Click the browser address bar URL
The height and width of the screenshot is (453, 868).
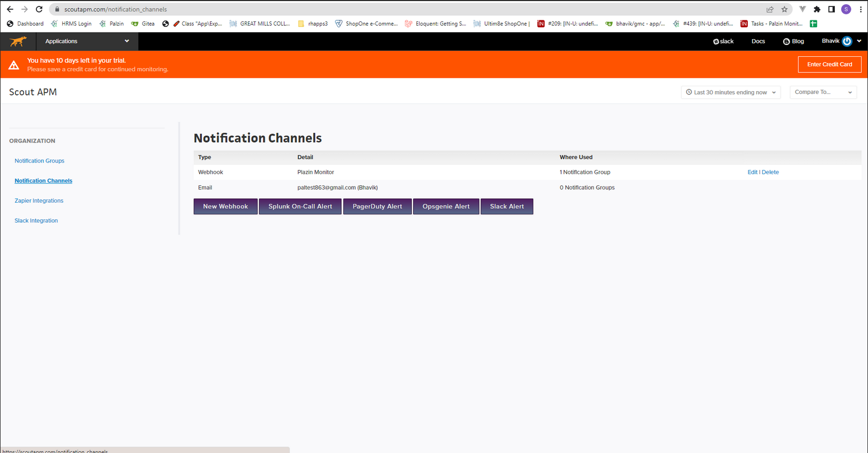pos(115,9)
